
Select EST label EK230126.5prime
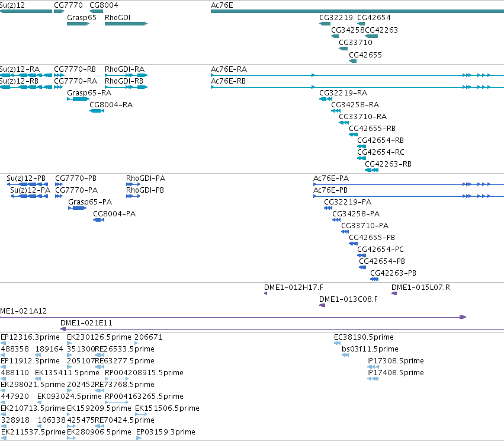pyautogui.click(x=99, y=337)
